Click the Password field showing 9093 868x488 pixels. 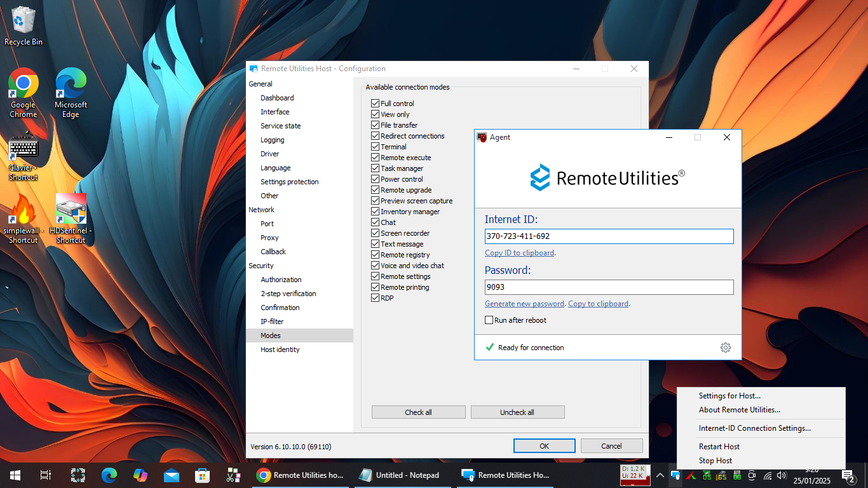609,287
